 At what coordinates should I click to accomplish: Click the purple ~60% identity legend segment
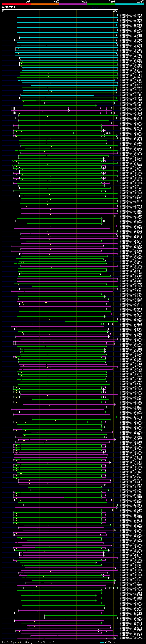point(73,4)
